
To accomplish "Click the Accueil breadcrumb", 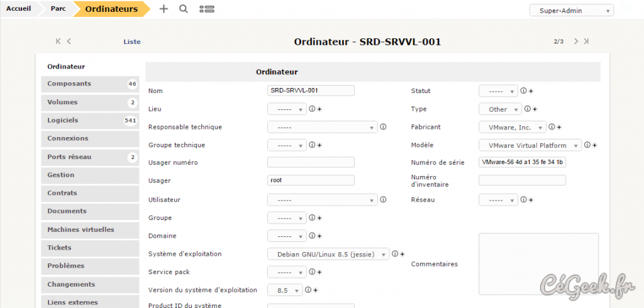I will (x=18, y=9).
